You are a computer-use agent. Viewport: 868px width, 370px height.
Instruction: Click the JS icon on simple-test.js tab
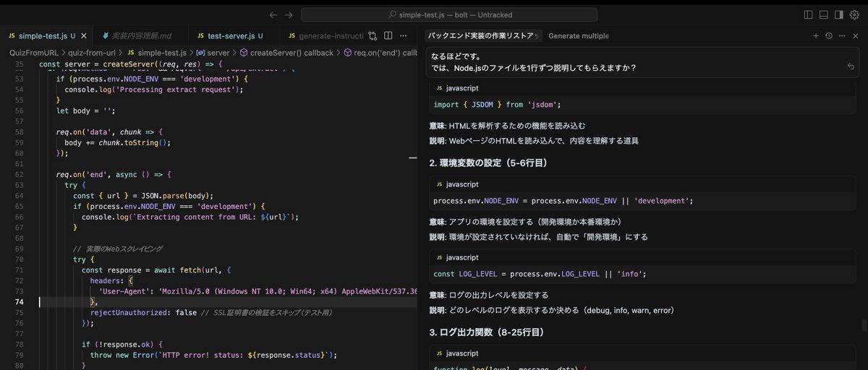[x=12, y=35]
